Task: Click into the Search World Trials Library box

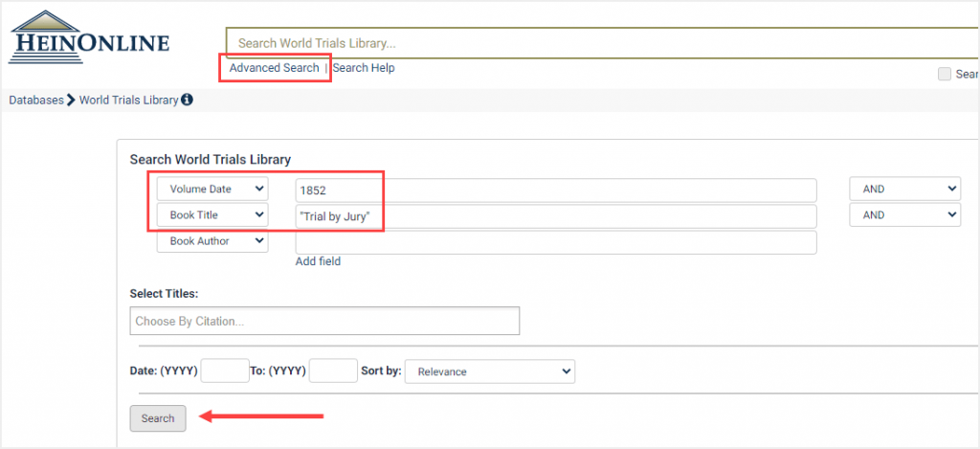Action: pos(603,44)
